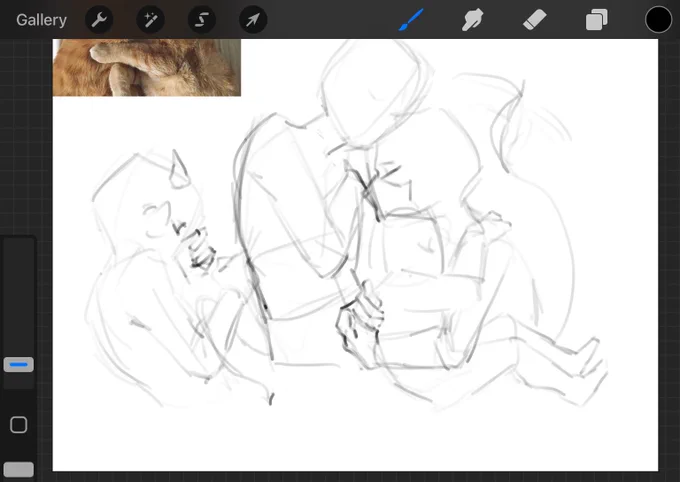Open the Actions wrench menu
680x482 pixels.
point(99,20)
